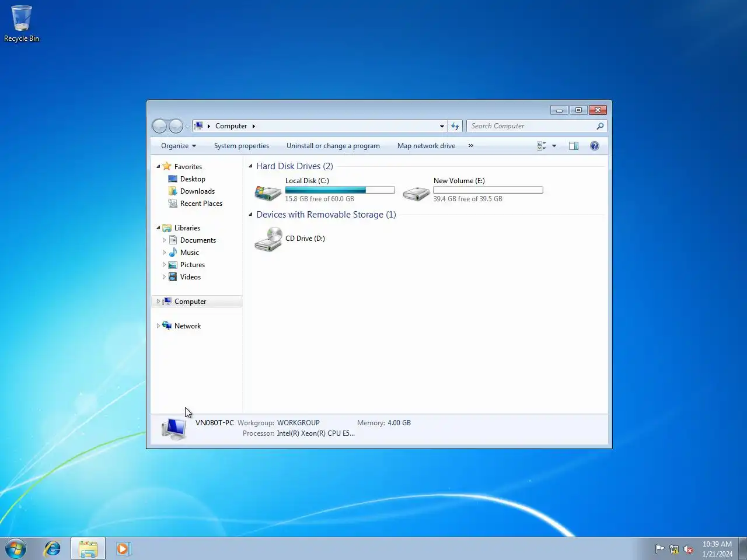The height and width of the screenshot is (560, 747).
Task: Open address bar previous locations dropdown
Action: pos(442,126)
